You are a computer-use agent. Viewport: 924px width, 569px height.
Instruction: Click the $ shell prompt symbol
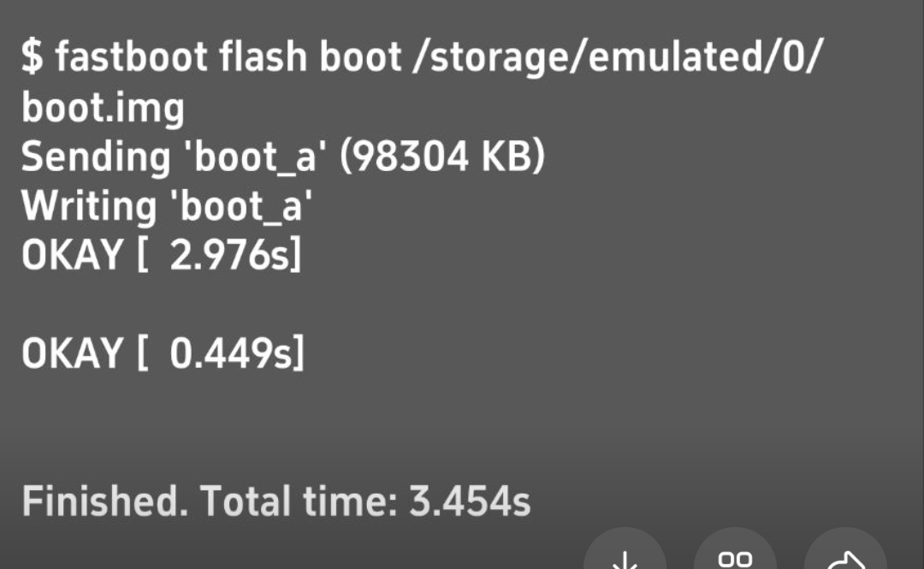coord(32,58)
